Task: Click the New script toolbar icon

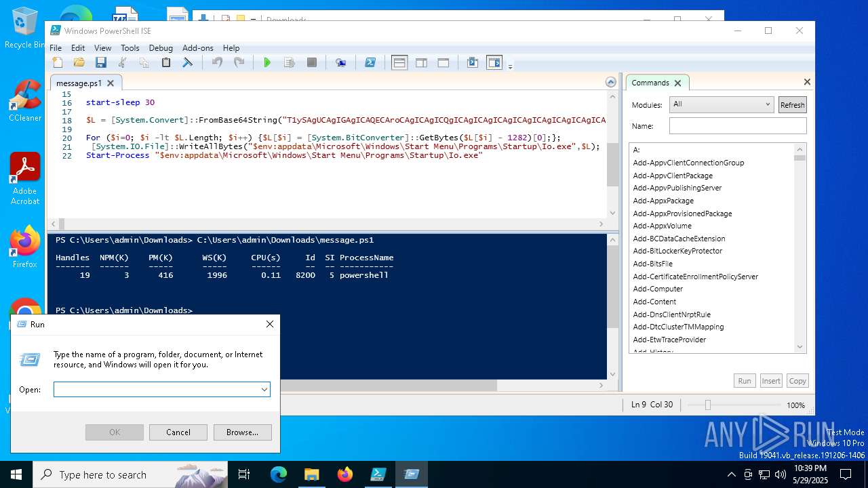Action: (58, 62)
